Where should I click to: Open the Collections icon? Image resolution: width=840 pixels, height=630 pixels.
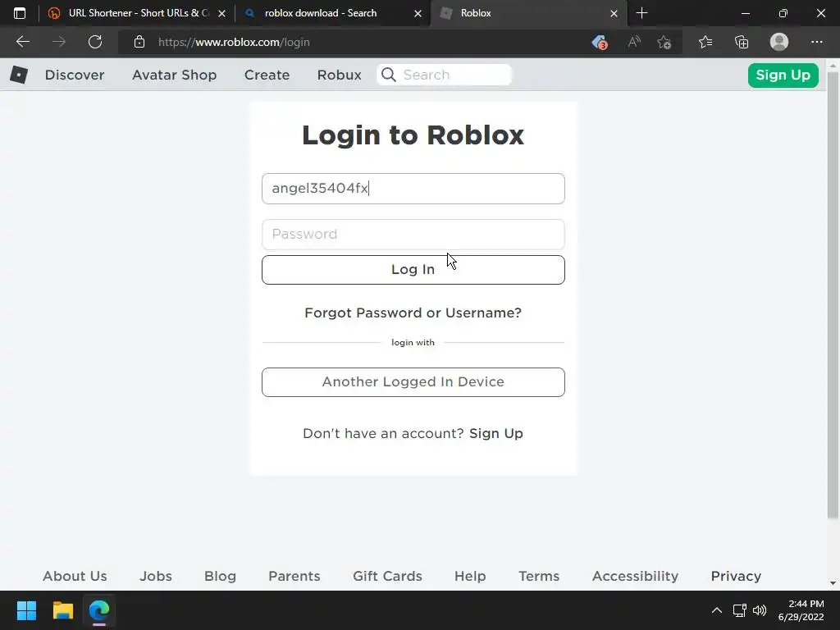click(x=742, y=42)
